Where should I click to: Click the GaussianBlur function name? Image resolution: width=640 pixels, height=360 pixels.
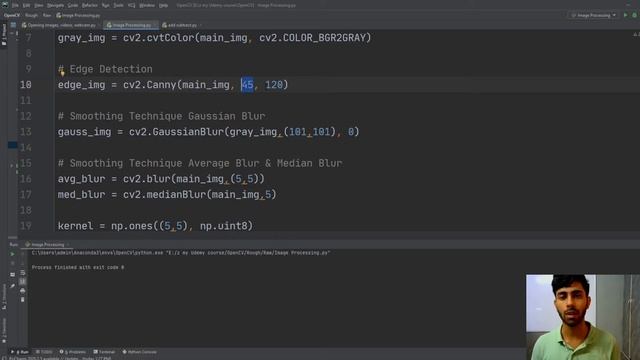(x=188, y=132)
